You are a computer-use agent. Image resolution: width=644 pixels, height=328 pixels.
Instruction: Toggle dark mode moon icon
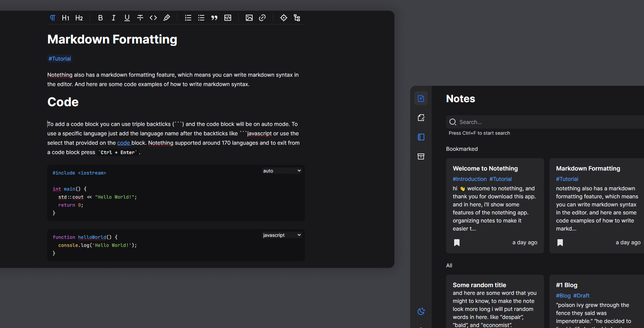pos(421,311)
